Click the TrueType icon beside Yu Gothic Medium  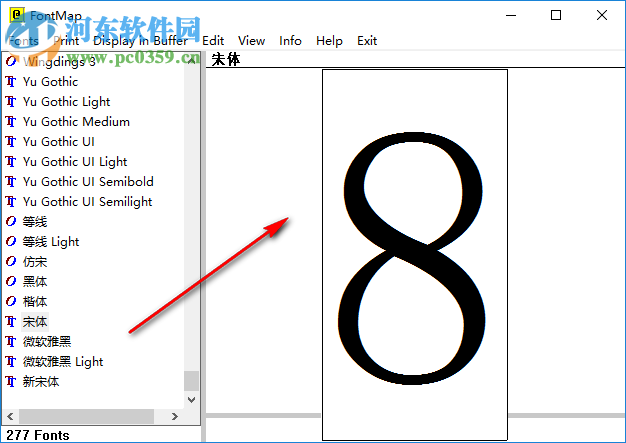(11, 121)
